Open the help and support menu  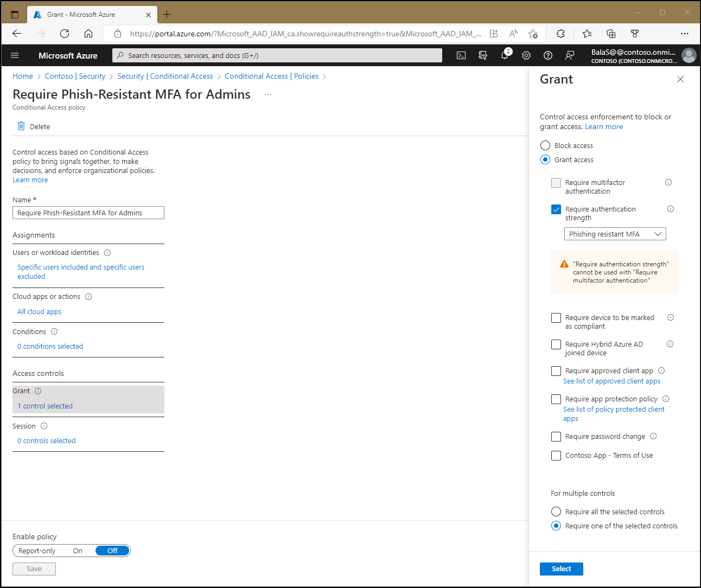tap(547, 55)
